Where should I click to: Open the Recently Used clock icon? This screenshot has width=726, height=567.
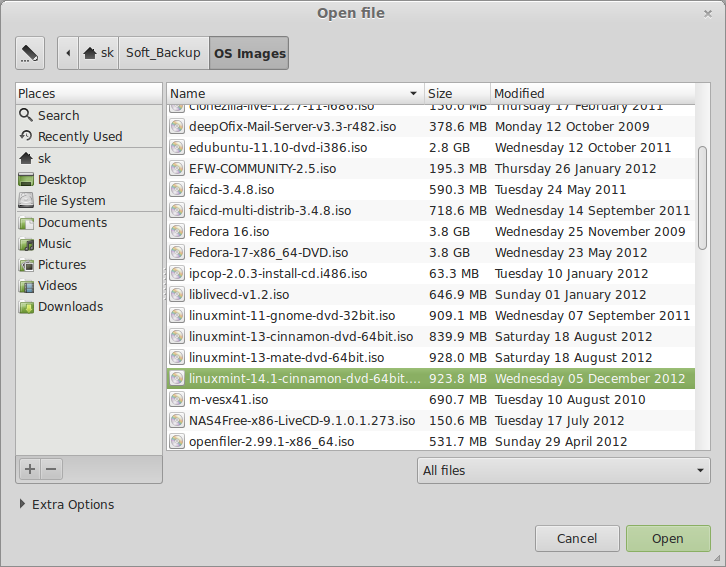tap(26, 136)
